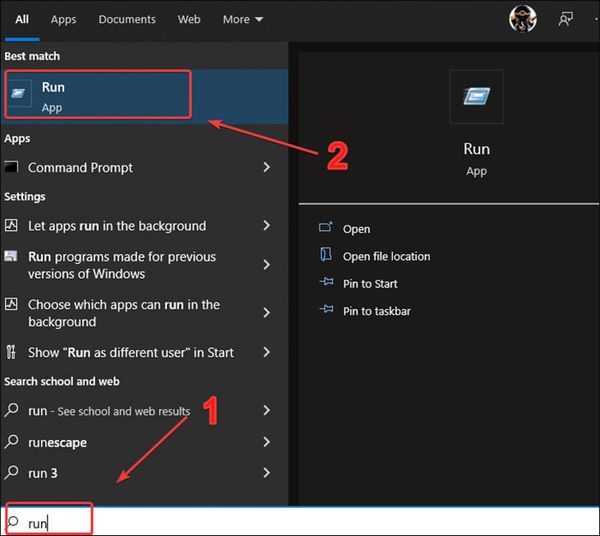Click the Pin to Start icon
The image size is (600, 536).
click(x=326, y=284)
